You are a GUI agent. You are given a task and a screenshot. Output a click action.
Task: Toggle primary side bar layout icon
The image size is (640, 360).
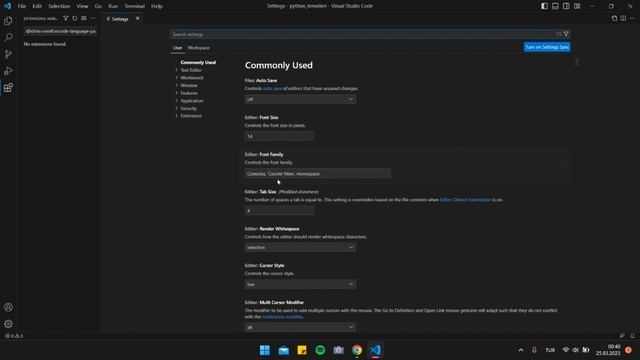[544, 6]
